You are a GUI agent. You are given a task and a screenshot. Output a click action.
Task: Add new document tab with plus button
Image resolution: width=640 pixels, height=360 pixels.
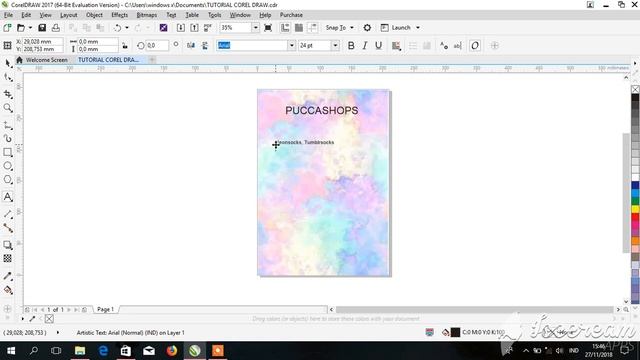point(152,60)
